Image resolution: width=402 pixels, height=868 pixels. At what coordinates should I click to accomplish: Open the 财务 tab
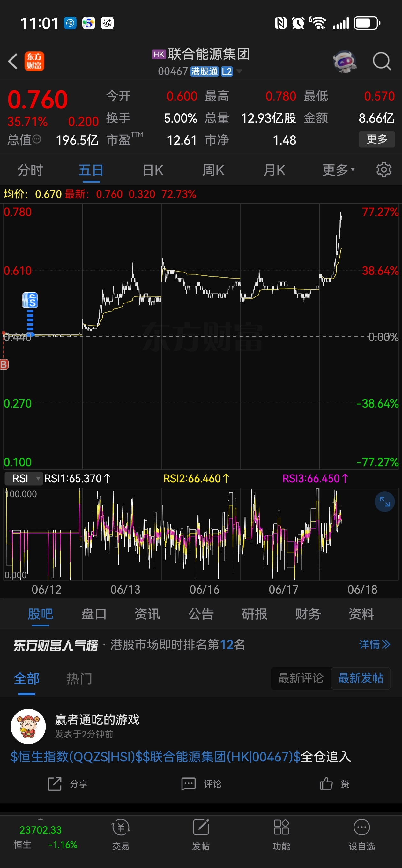pos(308,614)
